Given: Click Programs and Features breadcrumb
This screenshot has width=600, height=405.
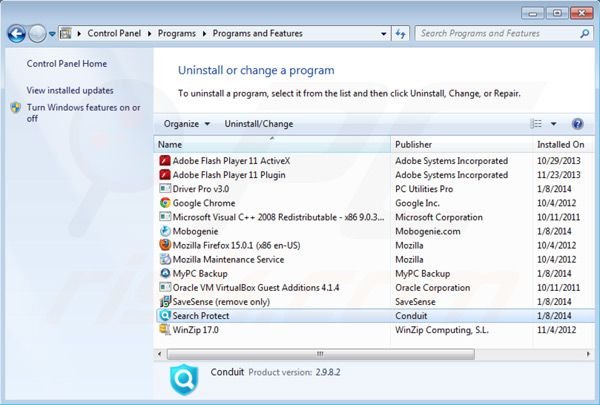Looking at the screenshot, I should click(x=258, y=34).
